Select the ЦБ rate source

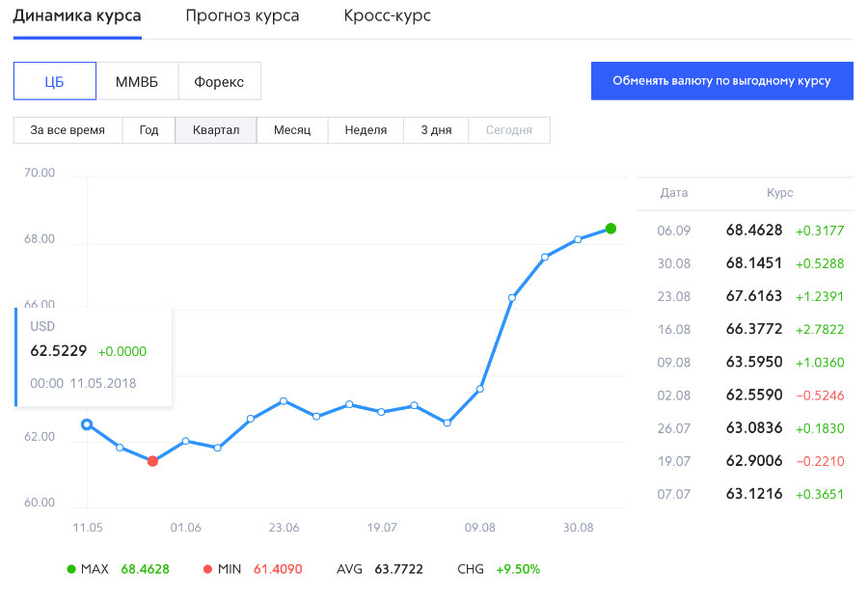click(55, 81)
